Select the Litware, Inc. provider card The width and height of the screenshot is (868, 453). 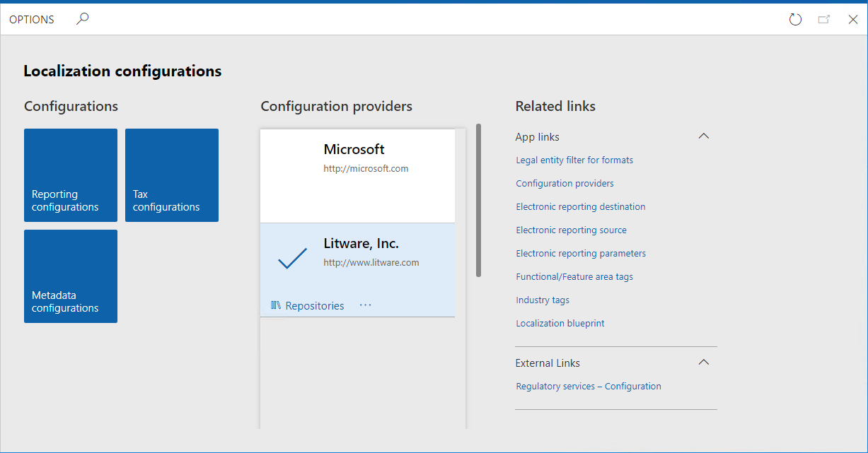pyautogui.click(x=357, y=270)
